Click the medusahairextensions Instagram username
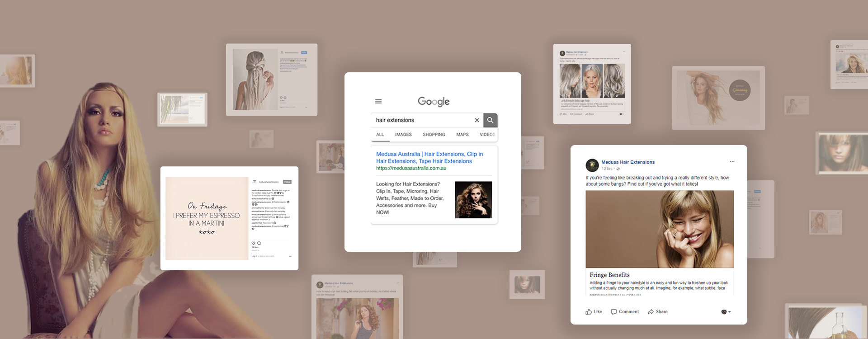The width and height of the screenshot is (868, 339). (269, 182)
